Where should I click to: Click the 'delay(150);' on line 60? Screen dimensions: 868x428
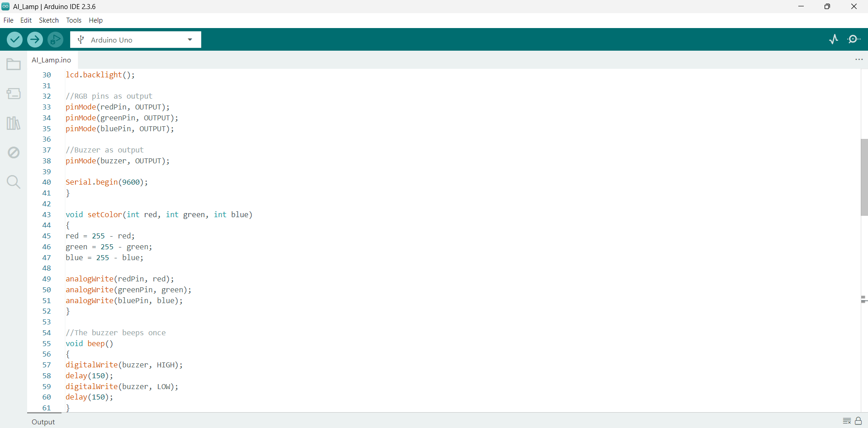coord(90,397)
